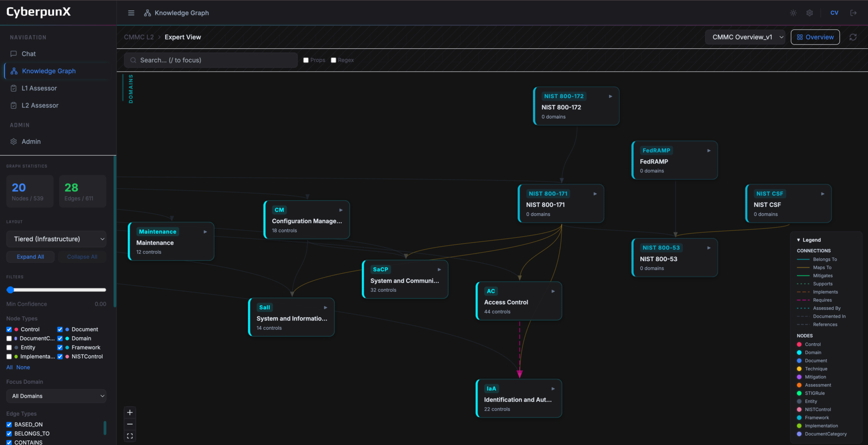Open settings via the top gear icon
Viewport: 868px width, 445px height.
pyautogui.click(x=809, y=13)
